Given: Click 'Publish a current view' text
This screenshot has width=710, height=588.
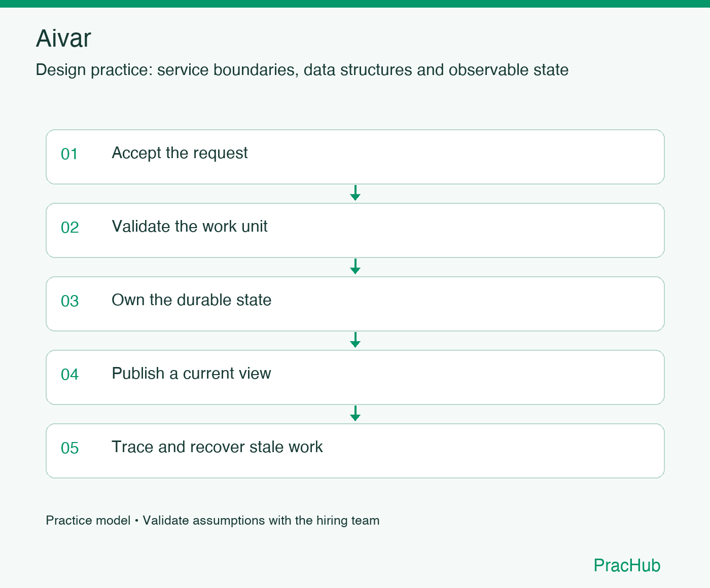Looking at the screenshot, I should tap(191, 374).
